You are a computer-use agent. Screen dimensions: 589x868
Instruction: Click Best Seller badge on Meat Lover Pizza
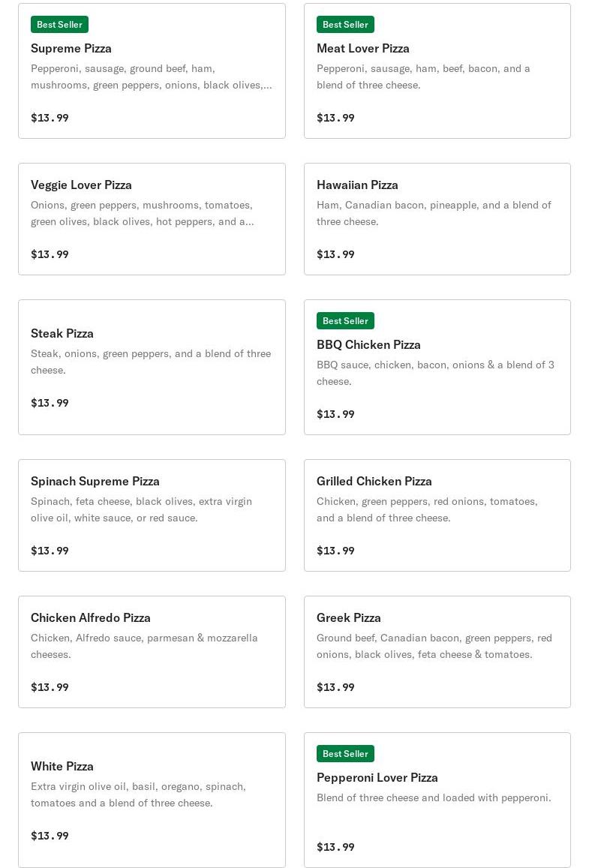point(345,25)
